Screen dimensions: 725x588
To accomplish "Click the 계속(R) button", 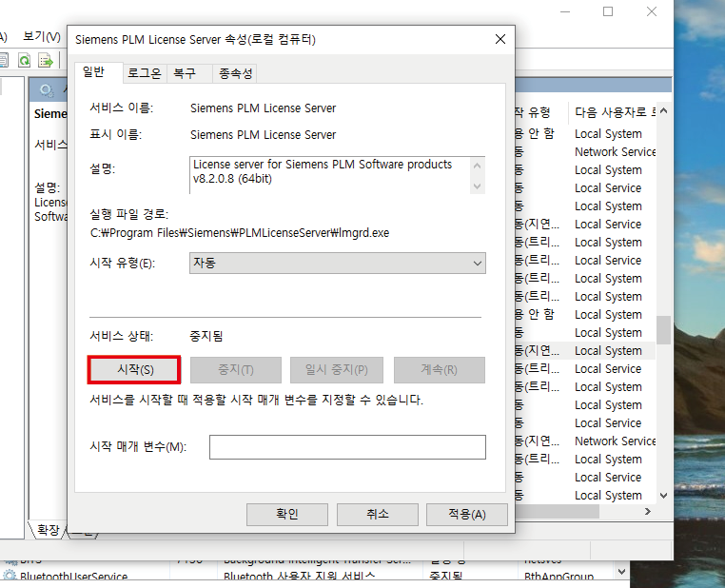I will tap(439, 370).
